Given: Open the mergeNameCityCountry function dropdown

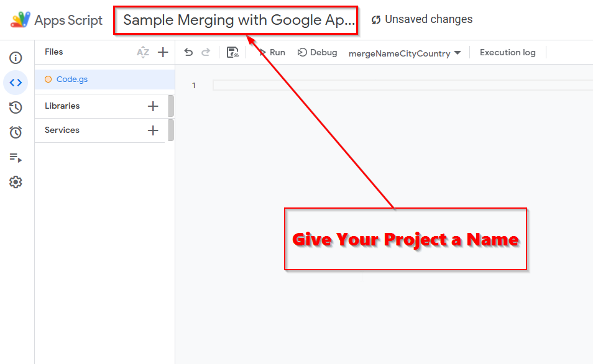Looking at the screenshot, I should point(405,53).
